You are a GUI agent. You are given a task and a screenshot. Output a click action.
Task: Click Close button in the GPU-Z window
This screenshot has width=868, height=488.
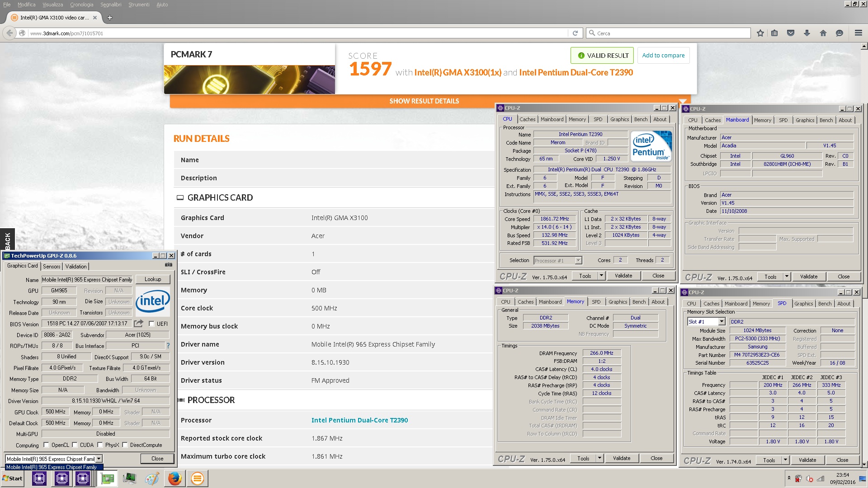pyautogui.click(x=157, y=459)
